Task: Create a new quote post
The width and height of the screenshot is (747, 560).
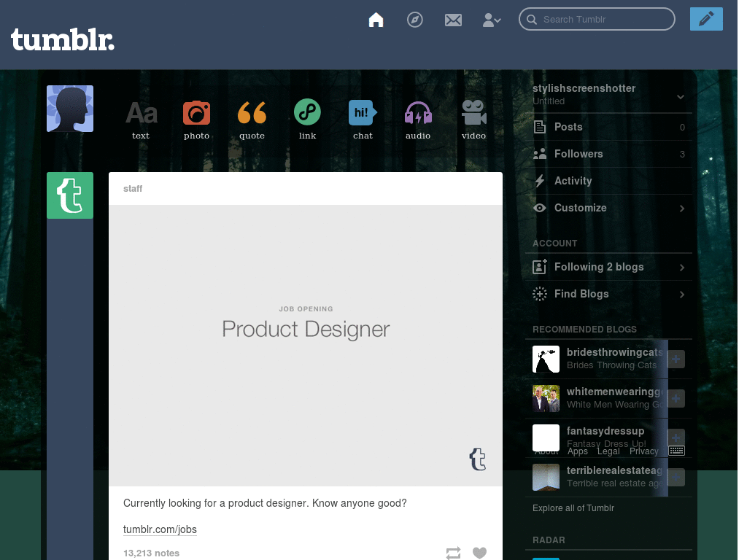Action: pos(252,120)
